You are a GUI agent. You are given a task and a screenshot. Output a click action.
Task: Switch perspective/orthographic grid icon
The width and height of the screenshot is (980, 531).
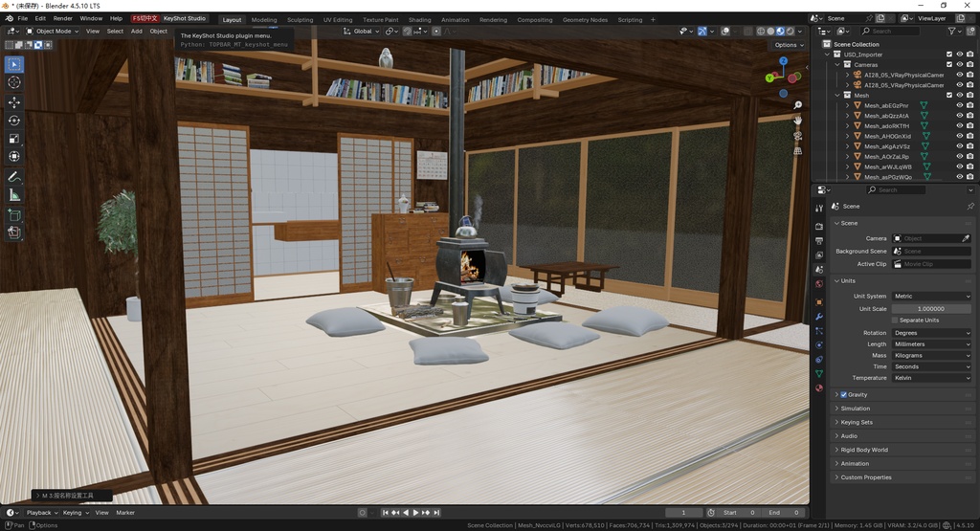797,151
